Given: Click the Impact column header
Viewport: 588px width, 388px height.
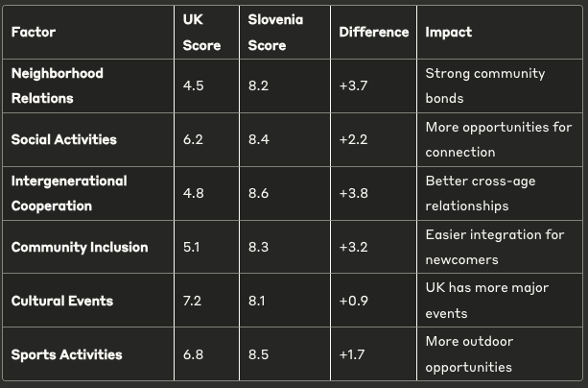Looking at the screenshot, I should [x=448, y=32].
